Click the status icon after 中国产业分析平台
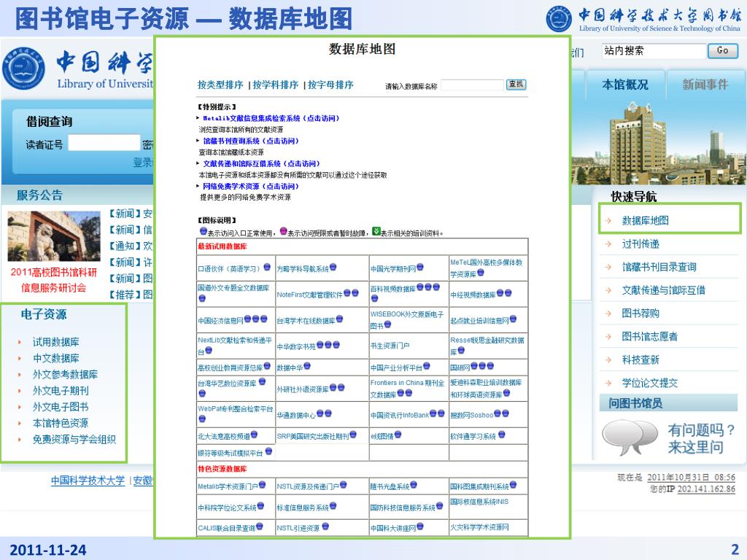 click(426, 366)
